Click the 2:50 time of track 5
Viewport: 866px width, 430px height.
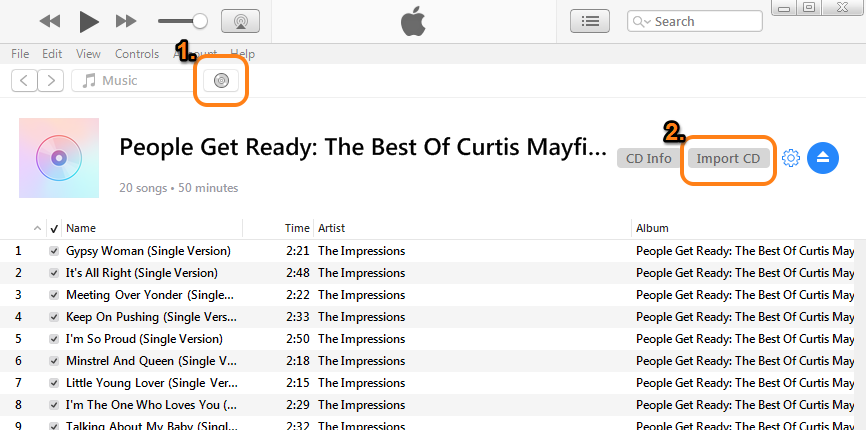298,339
